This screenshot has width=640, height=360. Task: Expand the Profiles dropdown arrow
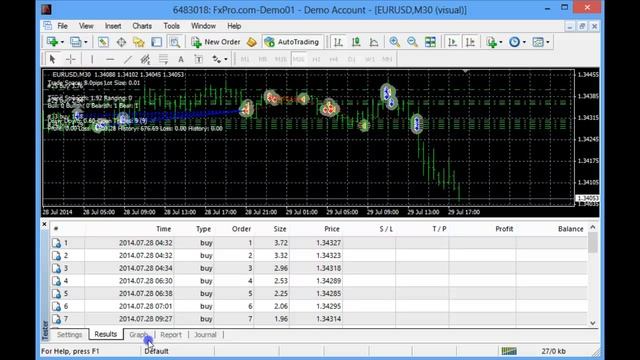(86, 42)
